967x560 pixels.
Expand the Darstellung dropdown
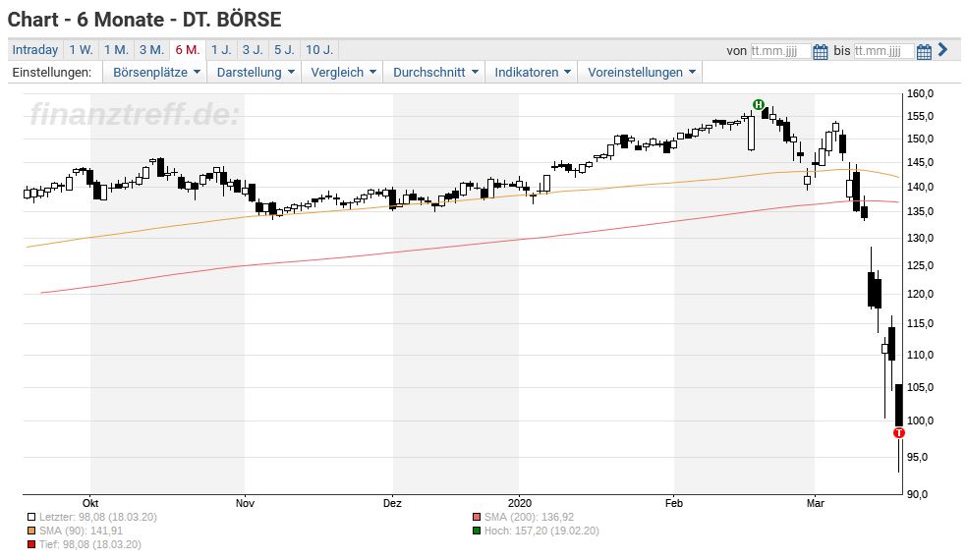click(x=256, y=72)
